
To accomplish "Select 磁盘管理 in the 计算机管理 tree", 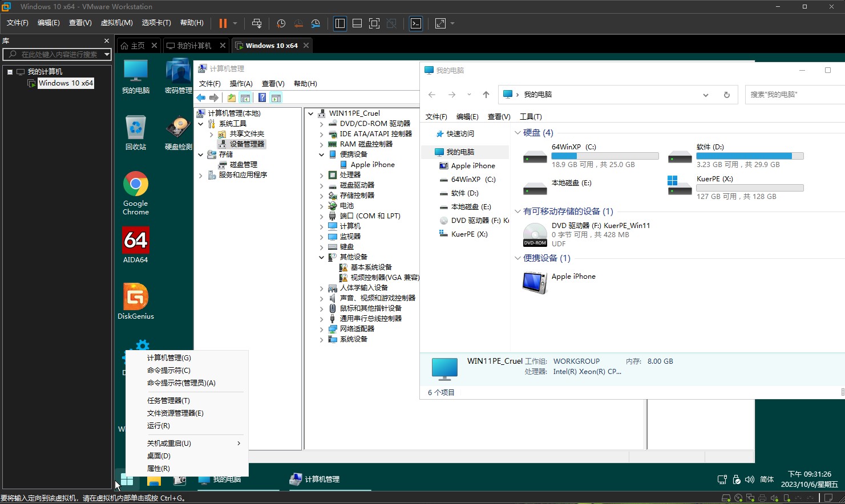I will (x=244, y=165).
